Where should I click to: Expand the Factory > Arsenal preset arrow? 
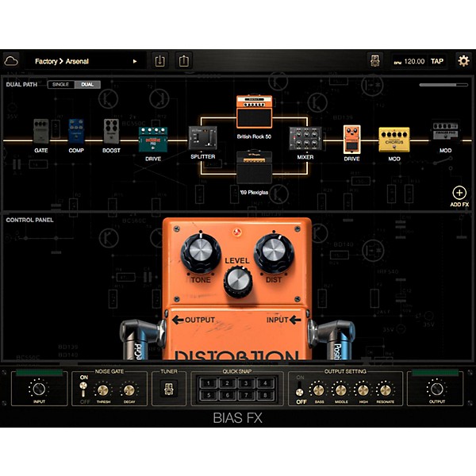[x=135, y=61]
